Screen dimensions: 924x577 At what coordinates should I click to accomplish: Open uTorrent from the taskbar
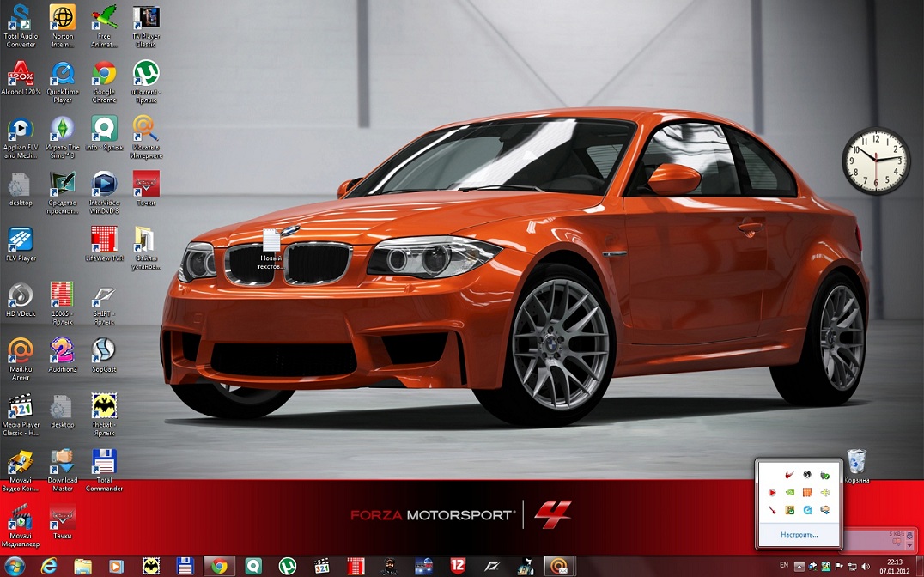(x=288, y=567)
